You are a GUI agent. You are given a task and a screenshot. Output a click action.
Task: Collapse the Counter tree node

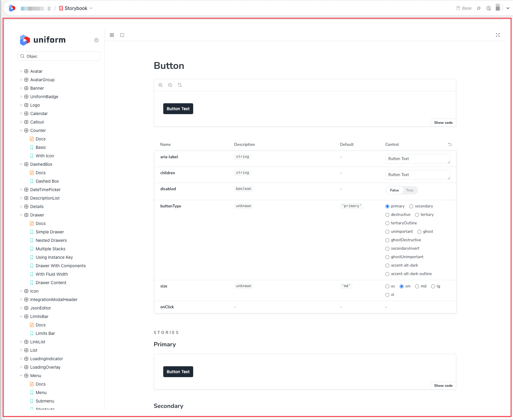(21, 130)
